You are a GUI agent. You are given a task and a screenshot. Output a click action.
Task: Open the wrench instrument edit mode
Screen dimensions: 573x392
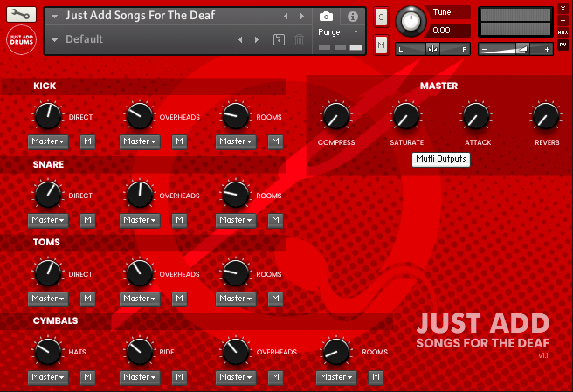point(21,14)
